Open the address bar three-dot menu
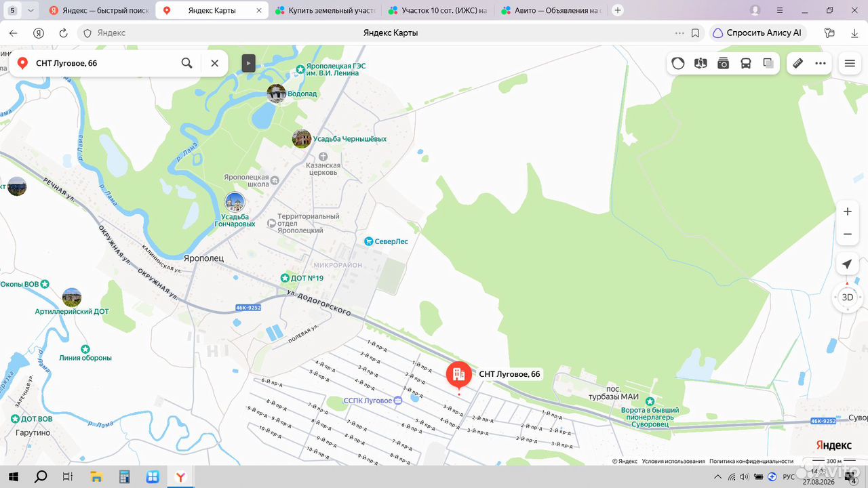Viewport: 868px width, 488px height. click(679, 33)
